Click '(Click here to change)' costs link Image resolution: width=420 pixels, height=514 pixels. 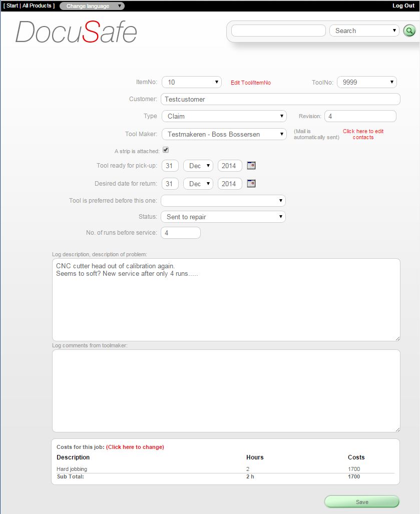(135, 447)
